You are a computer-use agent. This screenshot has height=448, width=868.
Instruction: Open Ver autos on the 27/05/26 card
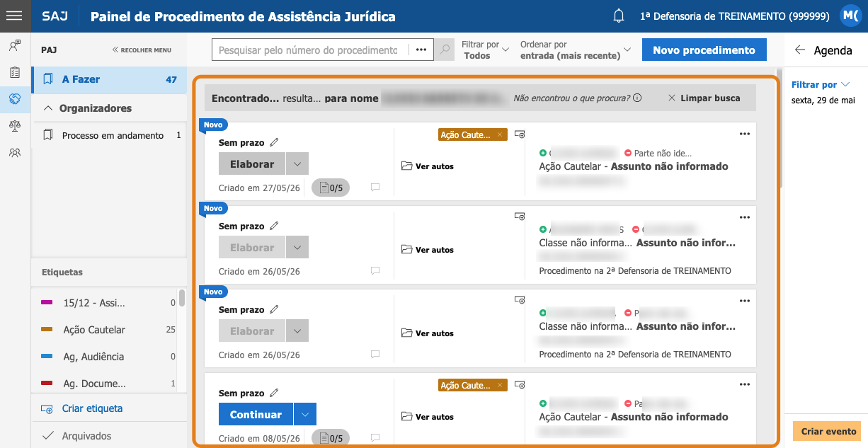pos(428,166)
